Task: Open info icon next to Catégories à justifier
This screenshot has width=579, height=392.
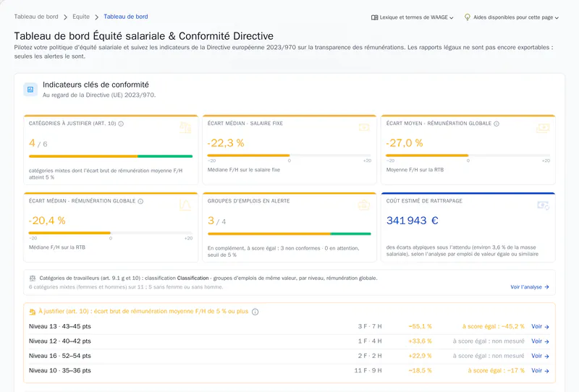Action: [x=121, y=124]
